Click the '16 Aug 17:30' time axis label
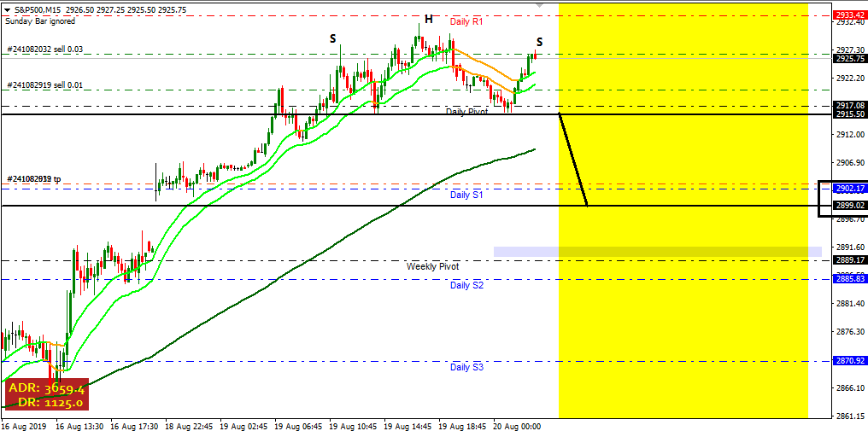Image resolution: width=868 pixels, height=431 pixels. [134, 427]
